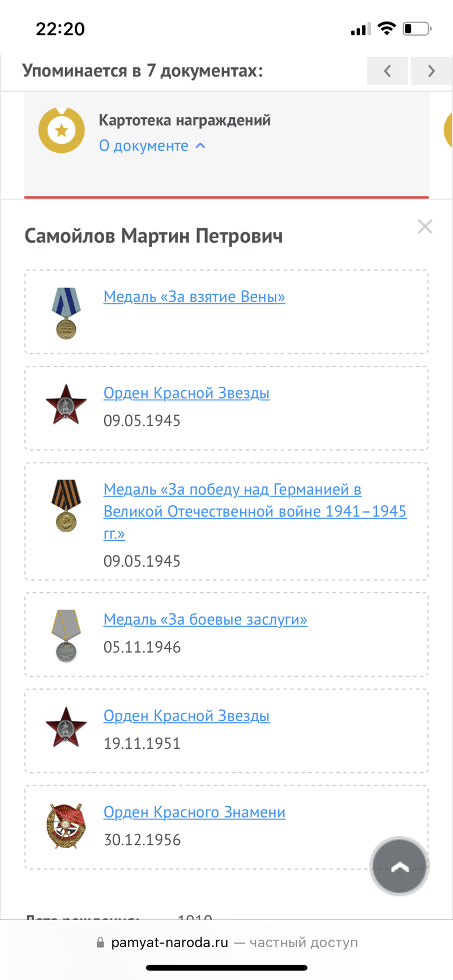This screenshot has width=453, height=980.
Task: Open Медаль «За взятие Вены» link
Action: pos(194,297)
